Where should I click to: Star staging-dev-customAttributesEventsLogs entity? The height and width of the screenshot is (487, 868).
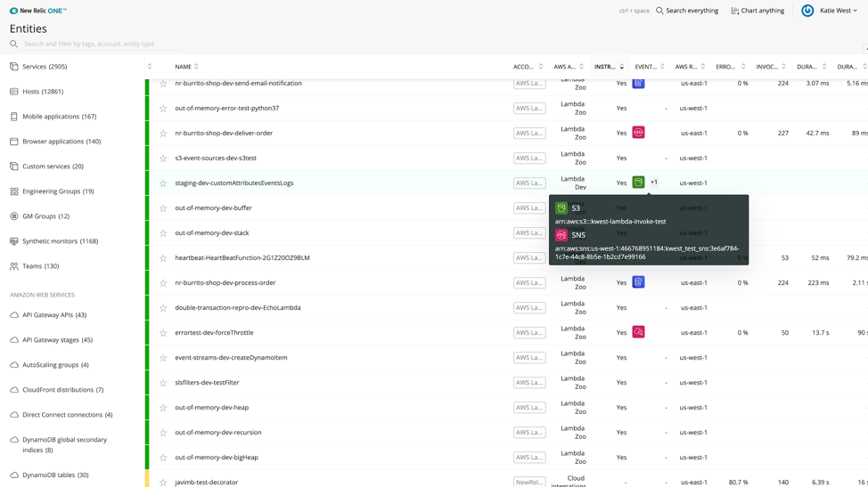click(x=163, y=183)
